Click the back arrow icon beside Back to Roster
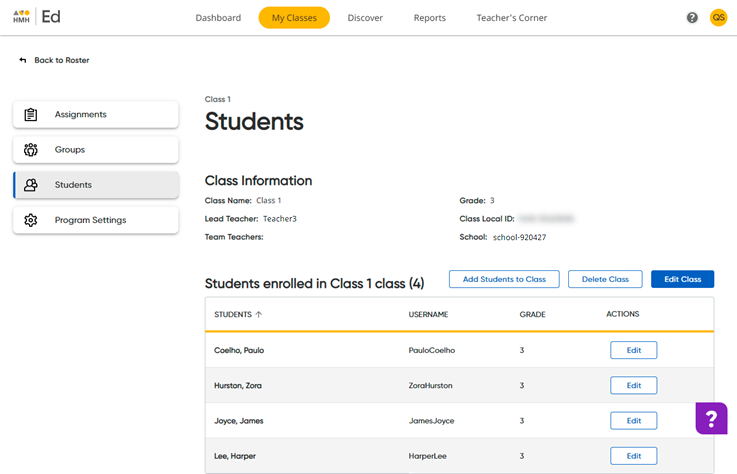The height and width of the screenshot is (474, 737). pos(23,60)
